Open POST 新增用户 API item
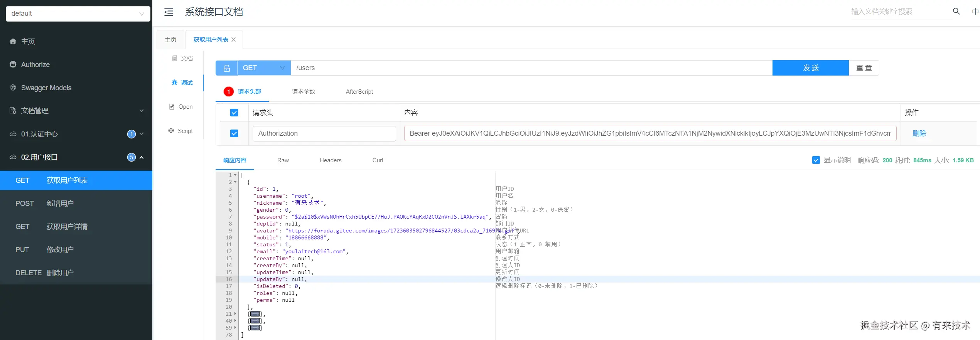 (76, 204)
